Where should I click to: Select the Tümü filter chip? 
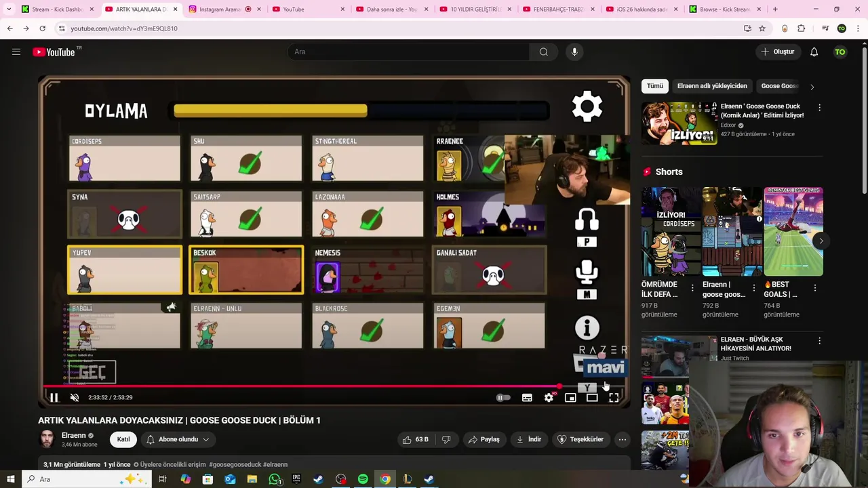pyautogui.click(x=654, y=86)
